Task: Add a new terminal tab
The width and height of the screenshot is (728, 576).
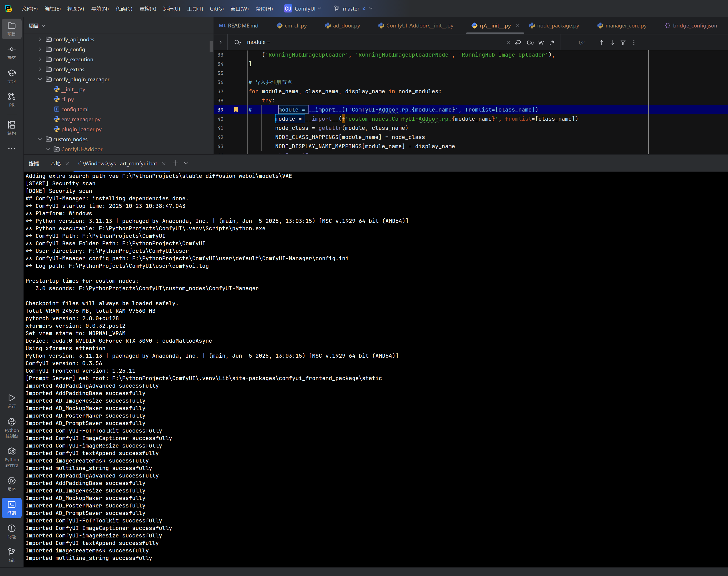Action: (x=175, y=163)
